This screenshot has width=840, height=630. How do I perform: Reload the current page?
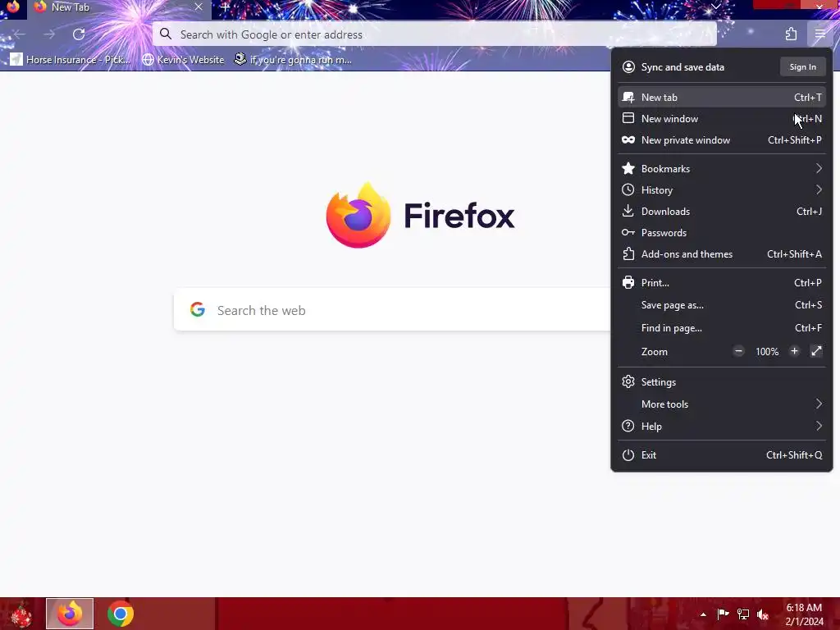point(79,34)
